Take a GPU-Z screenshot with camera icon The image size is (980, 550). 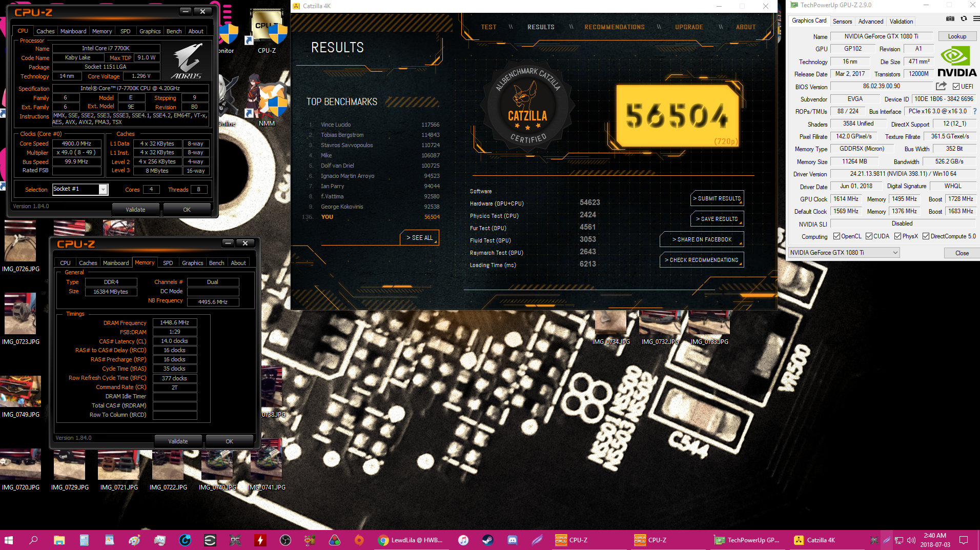950,19
